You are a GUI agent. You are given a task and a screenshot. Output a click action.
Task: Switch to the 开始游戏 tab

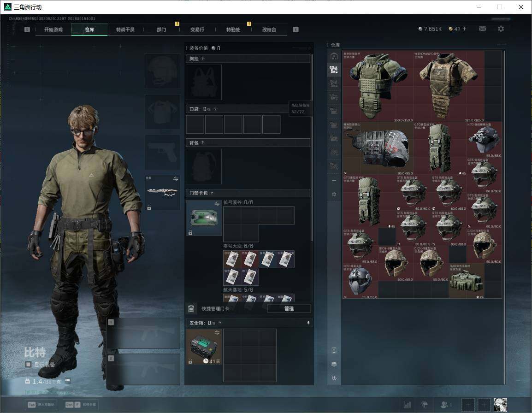pos(53,29)
